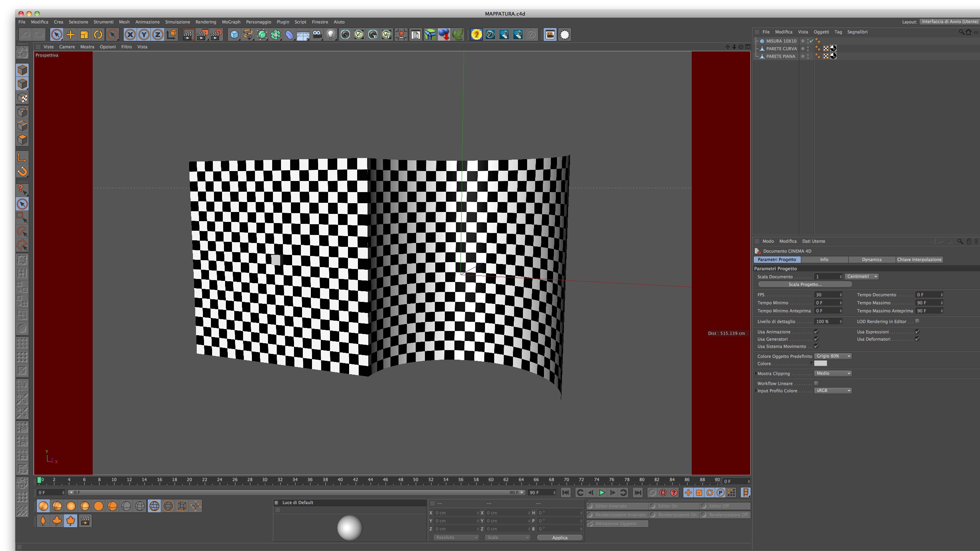The image size is (980, 551).
Task: Click the Applica button
Action: click(559, 538)
